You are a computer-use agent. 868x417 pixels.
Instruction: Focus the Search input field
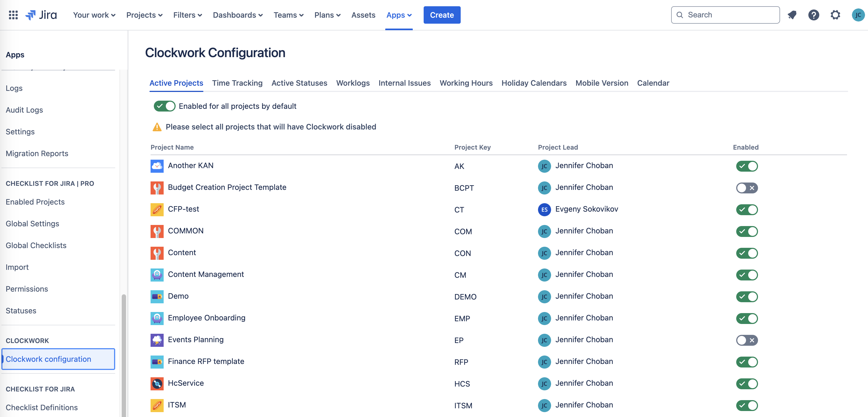(725, 15)
